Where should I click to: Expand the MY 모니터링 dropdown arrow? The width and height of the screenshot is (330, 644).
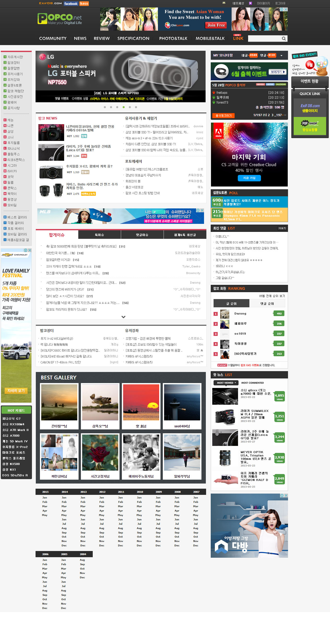pos(281,56)
